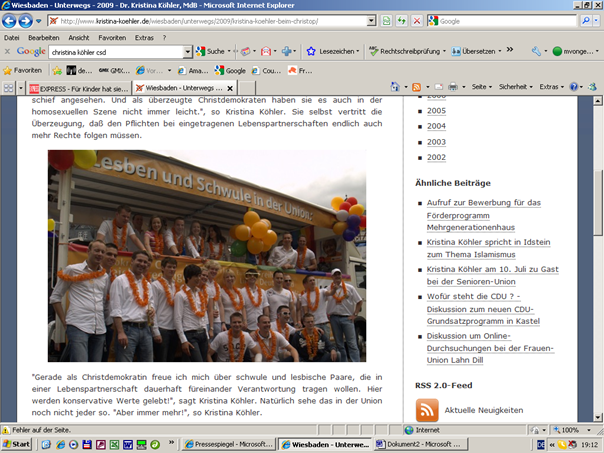Open the Sicherheit dropdown menu
Screen dimensions: 604x453
[515, 87]
